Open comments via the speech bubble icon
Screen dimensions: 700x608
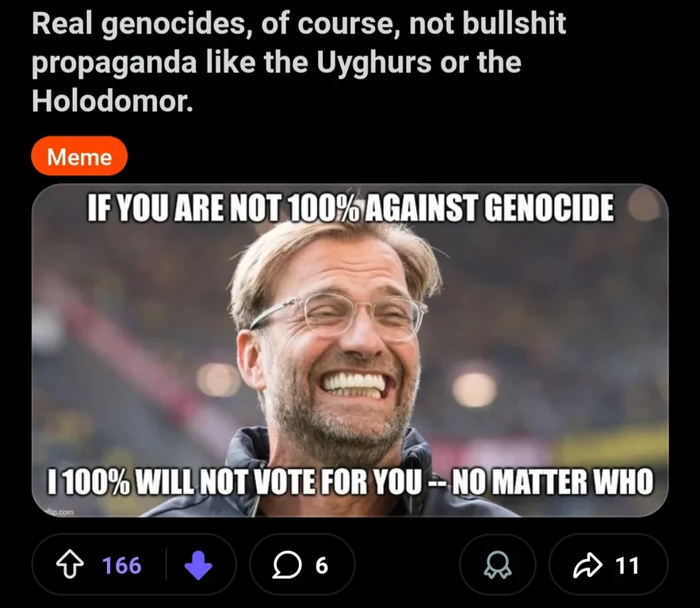click(x=287, y=565)
